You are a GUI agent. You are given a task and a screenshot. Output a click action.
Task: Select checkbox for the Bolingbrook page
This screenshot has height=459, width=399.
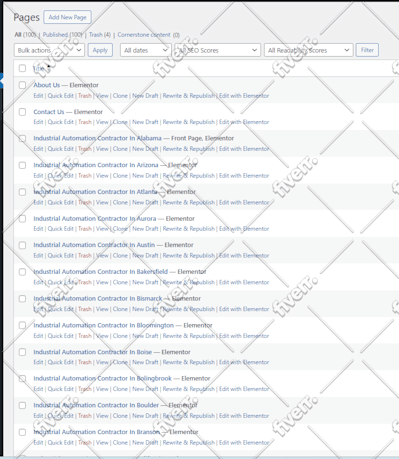point(22,379)
